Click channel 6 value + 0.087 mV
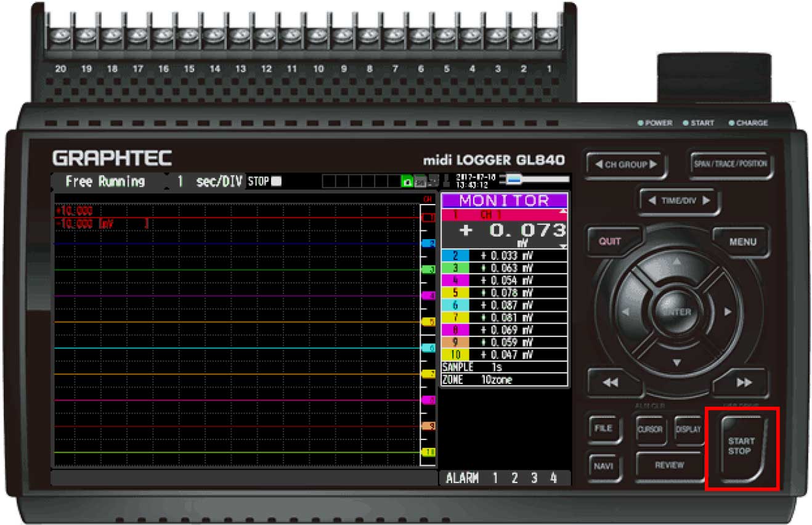This screenshot has height=525, width=812. (x=506, y=306)
